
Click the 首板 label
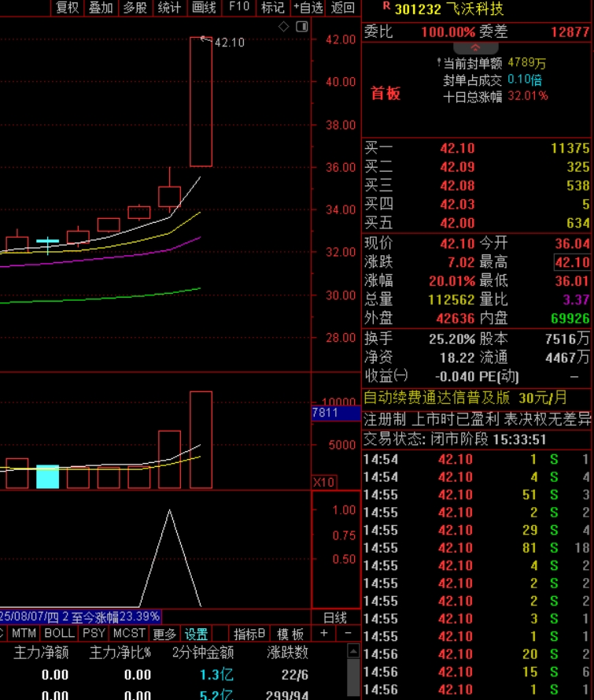coord(386,93)
